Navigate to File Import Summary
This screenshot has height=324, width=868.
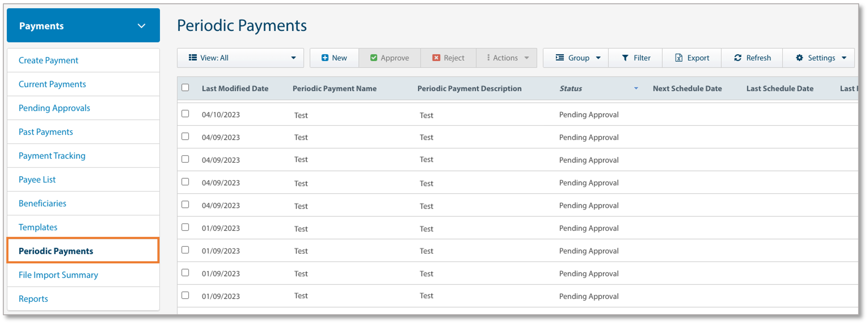point(58,275)
